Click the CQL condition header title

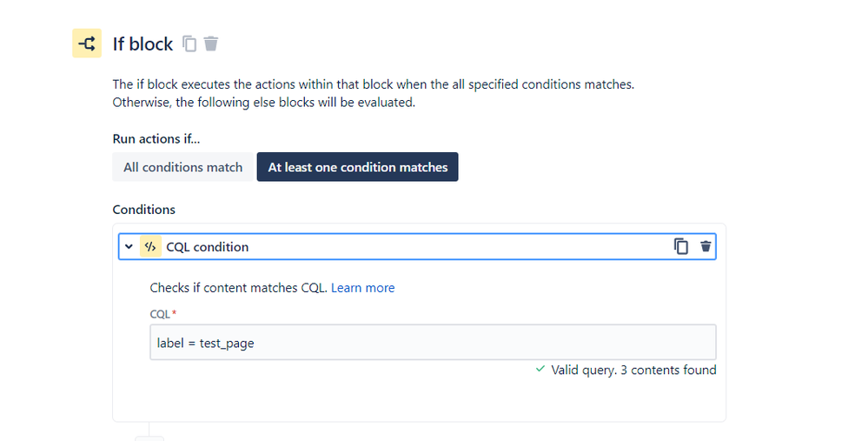coord(208,247)
